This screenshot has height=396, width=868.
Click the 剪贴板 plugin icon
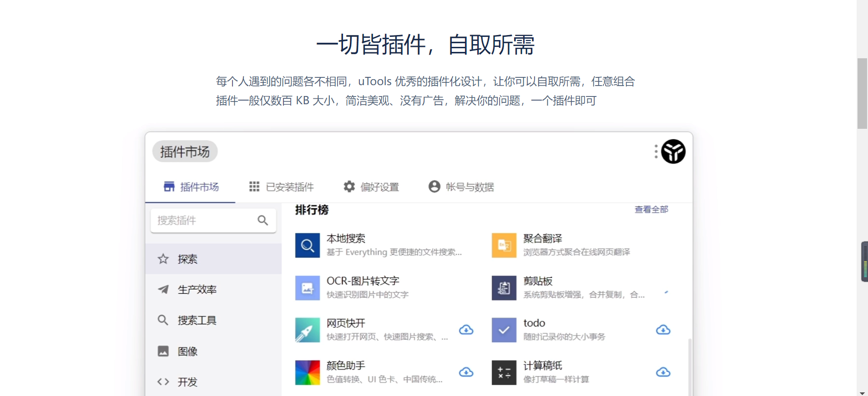tap(504, 288)
